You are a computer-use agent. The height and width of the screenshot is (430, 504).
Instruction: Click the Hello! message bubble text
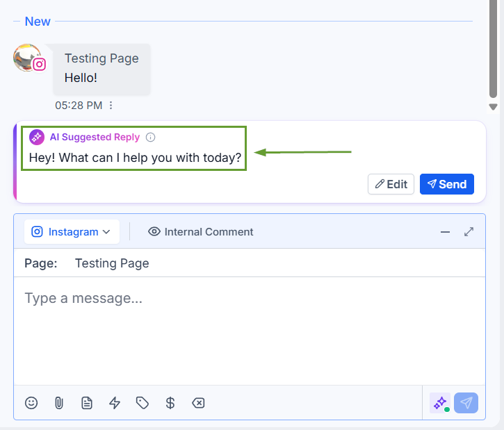coord(81,78)
